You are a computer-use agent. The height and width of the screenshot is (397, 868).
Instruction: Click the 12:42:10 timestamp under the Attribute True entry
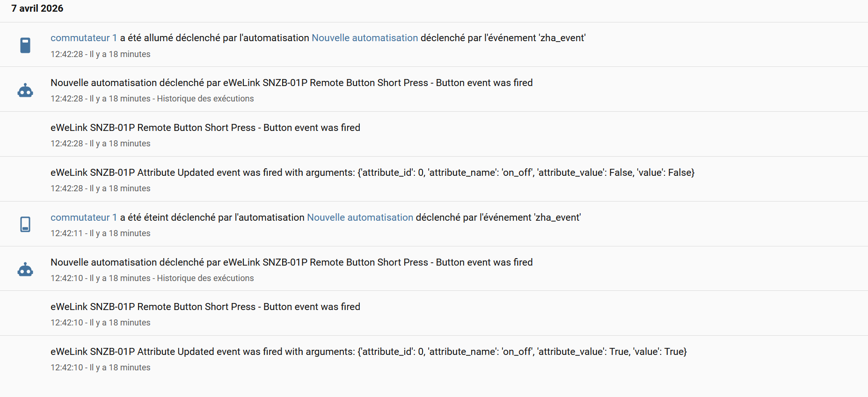point(66,368)
